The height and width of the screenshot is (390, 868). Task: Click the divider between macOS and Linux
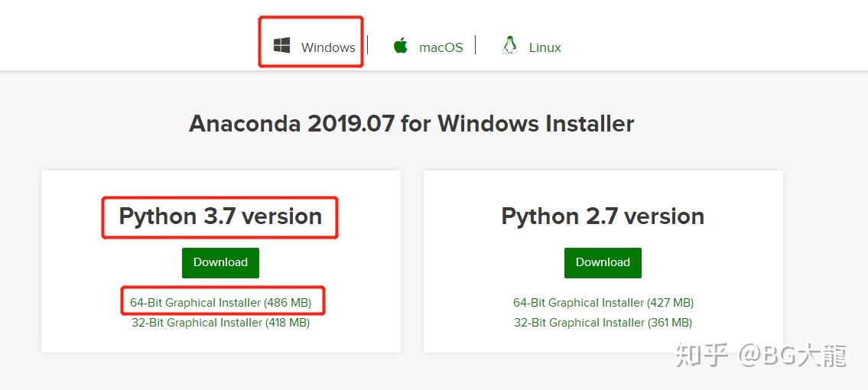click(x=476, y=45)
